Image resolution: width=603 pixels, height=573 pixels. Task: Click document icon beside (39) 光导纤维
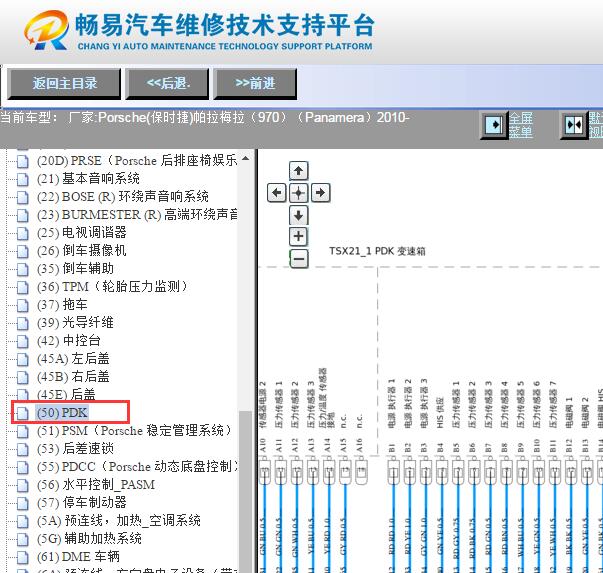[x=23, y=323]
